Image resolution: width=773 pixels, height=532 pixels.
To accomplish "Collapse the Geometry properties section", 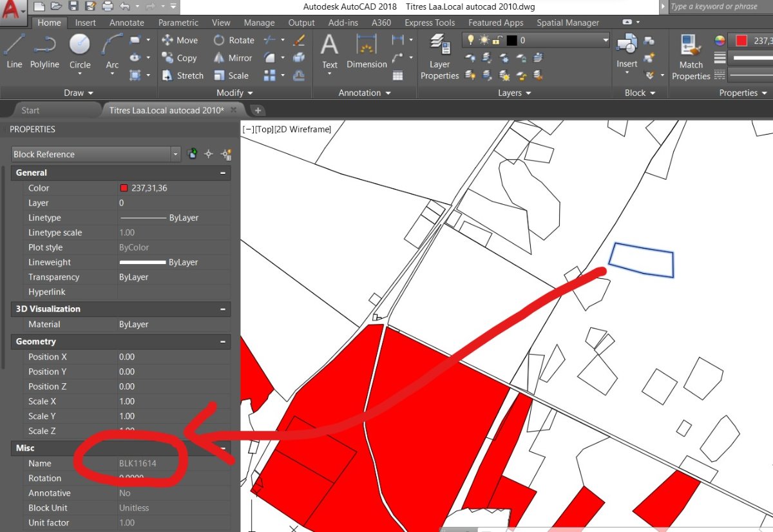I will coord(223,341).
